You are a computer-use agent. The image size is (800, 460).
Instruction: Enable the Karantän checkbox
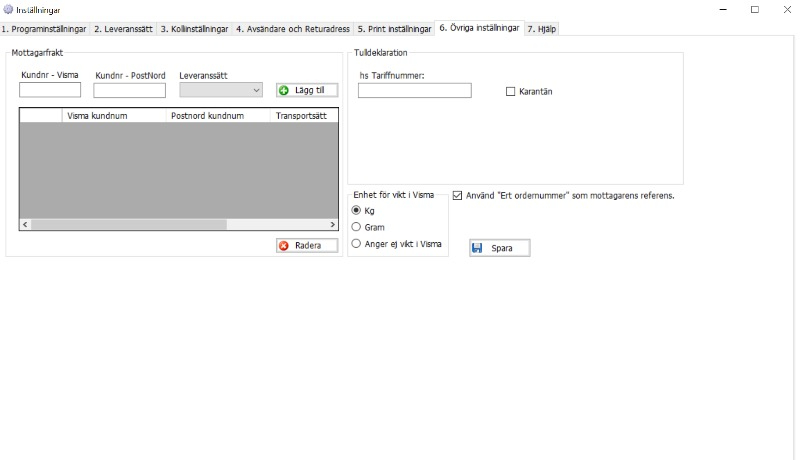coord(510,91)
